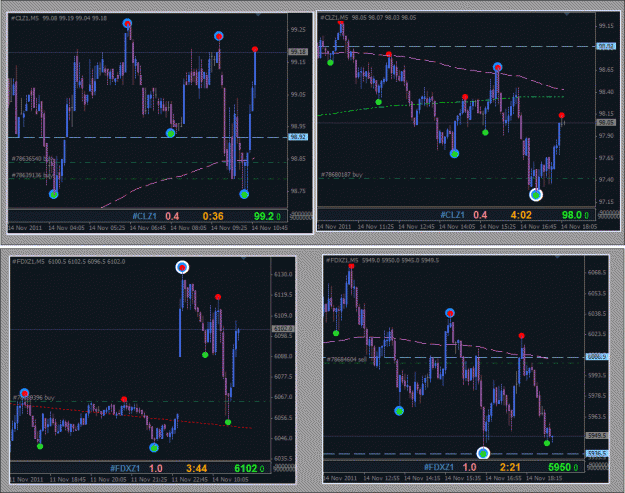625x493 pixels.
Task: Click the green 98.0 price readout
Action: [572, 215]
